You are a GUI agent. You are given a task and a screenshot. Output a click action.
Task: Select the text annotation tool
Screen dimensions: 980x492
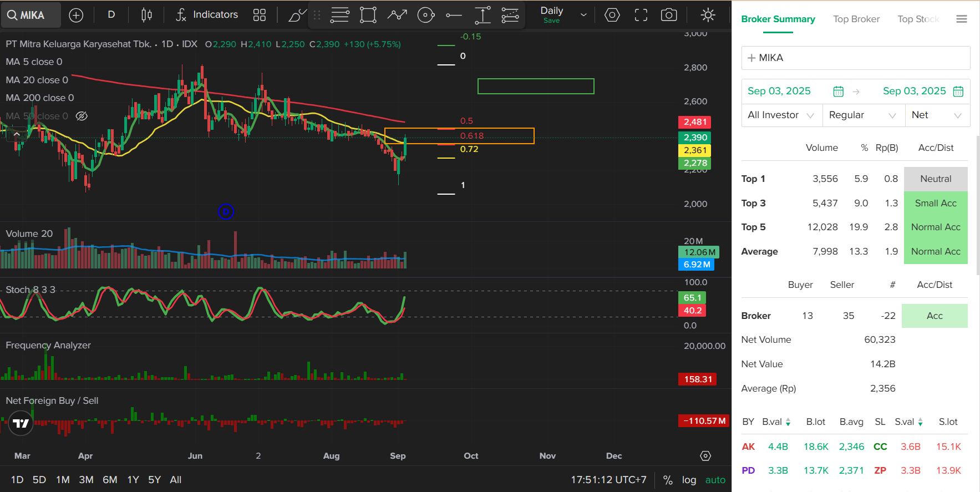[x=483, y=15]
